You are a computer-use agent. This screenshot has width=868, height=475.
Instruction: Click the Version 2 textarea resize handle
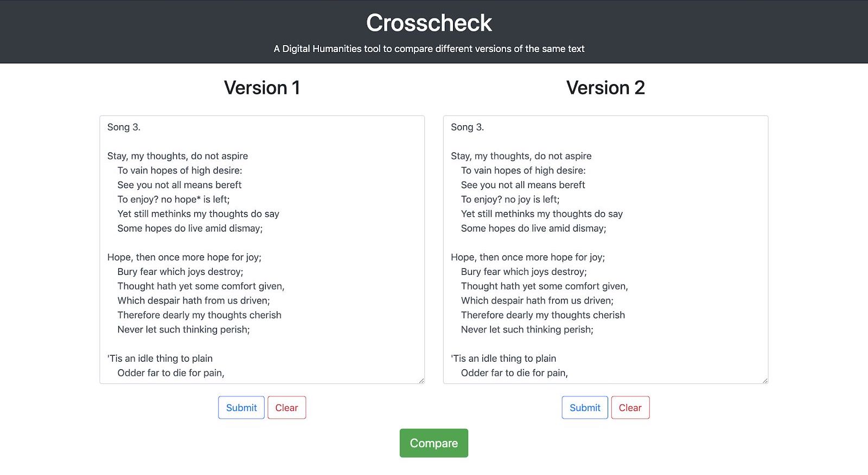(765, 380)
